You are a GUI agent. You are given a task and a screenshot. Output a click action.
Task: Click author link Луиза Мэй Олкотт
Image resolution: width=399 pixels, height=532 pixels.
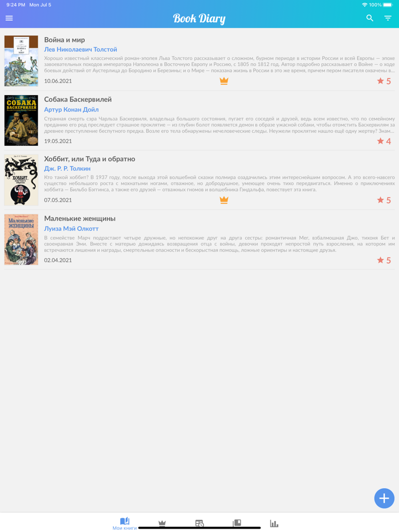tap(71, 228)
